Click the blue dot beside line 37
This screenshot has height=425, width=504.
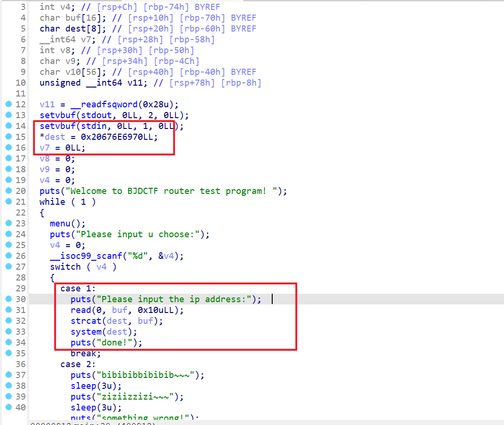pos(8,375)
